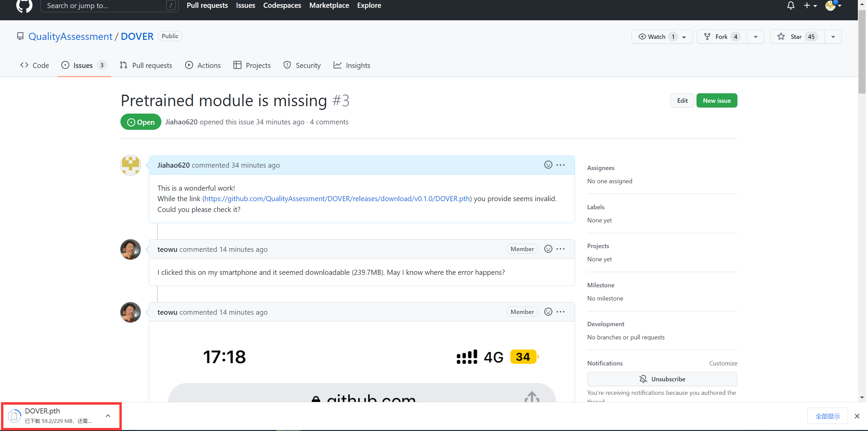This screenshot has height=431, width=868.
Task: Open GitHub homepage via the octocat logo
Action: tap(24, 6)
